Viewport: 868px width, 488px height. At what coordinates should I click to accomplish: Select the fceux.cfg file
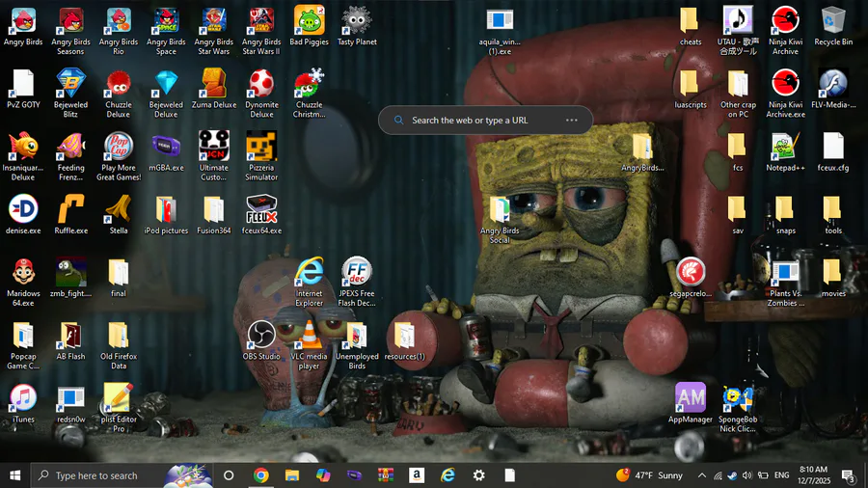[x=833, y=151]
